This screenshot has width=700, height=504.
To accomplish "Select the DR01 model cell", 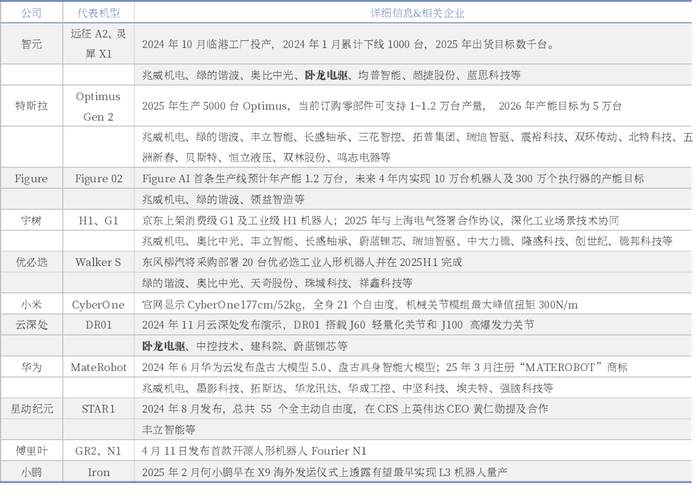I will [98, 325].
